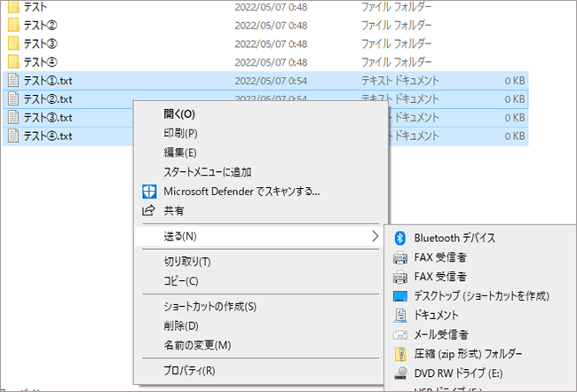
Task: Select the テスト④ folder name
Action: point(41,62)
